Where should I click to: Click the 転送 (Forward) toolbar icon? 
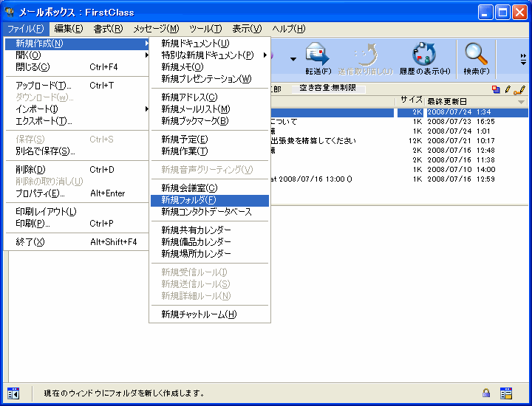tap(317, 57)
